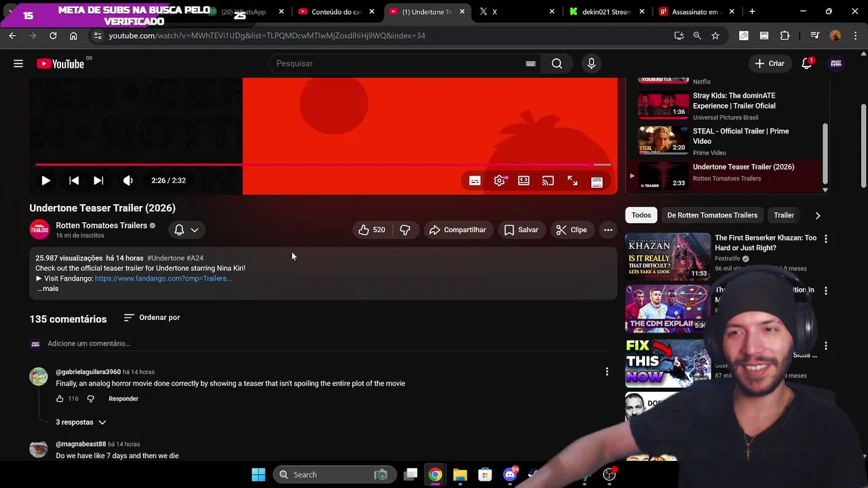Open the Ordenar por sort menu
The image size is (868, 488).
point(152,317)
